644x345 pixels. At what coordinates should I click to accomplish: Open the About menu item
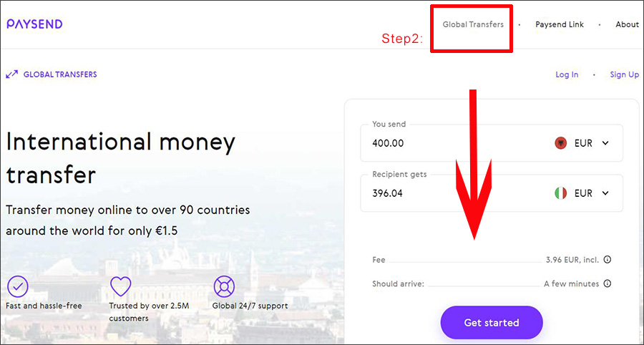coord(627,24)
